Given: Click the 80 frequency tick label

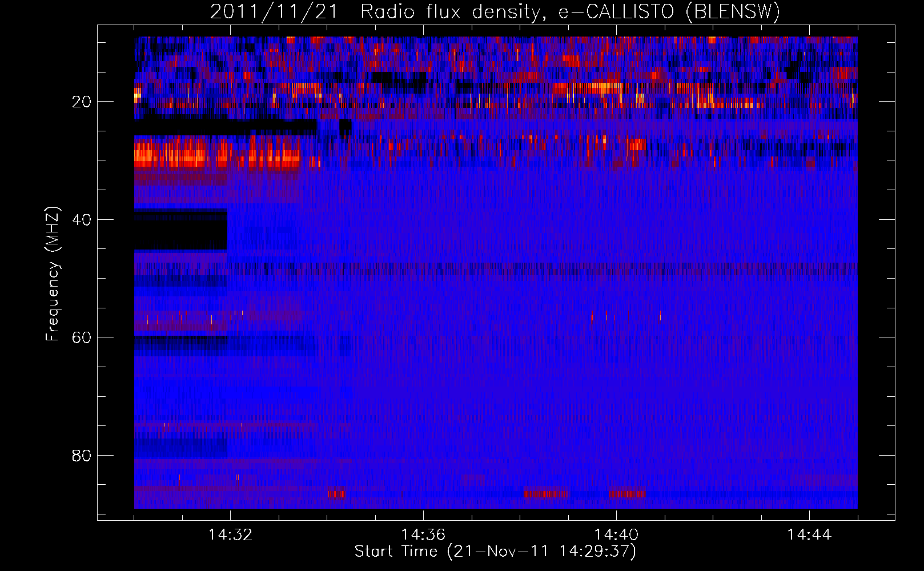Looking at the screenshot, I should [82, 456].
